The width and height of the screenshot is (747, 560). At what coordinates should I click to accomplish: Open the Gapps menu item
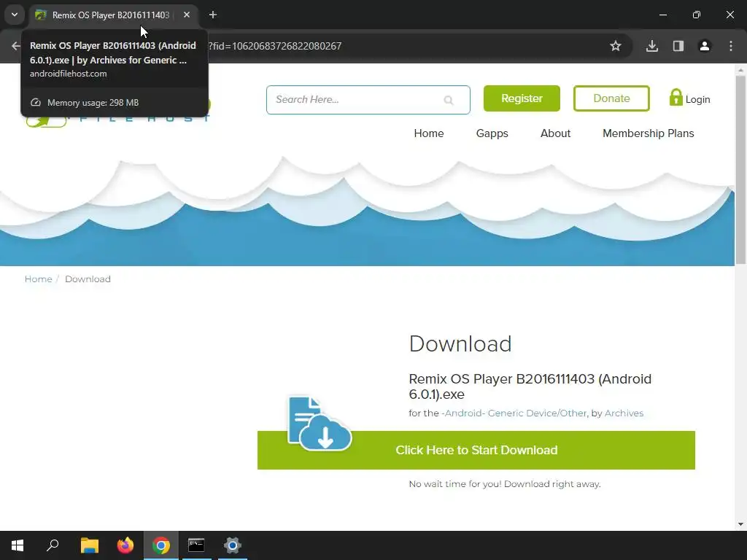pos(492,133)
